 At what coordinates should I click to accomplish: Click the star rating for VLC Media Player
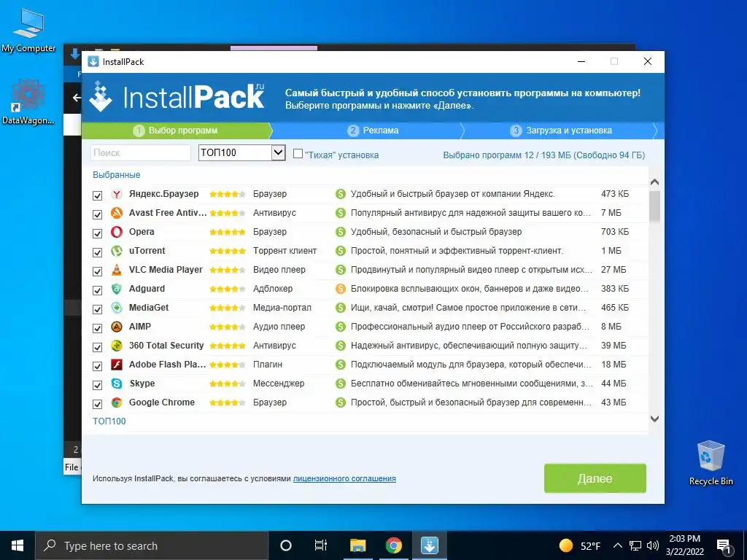tap(228, 270)
